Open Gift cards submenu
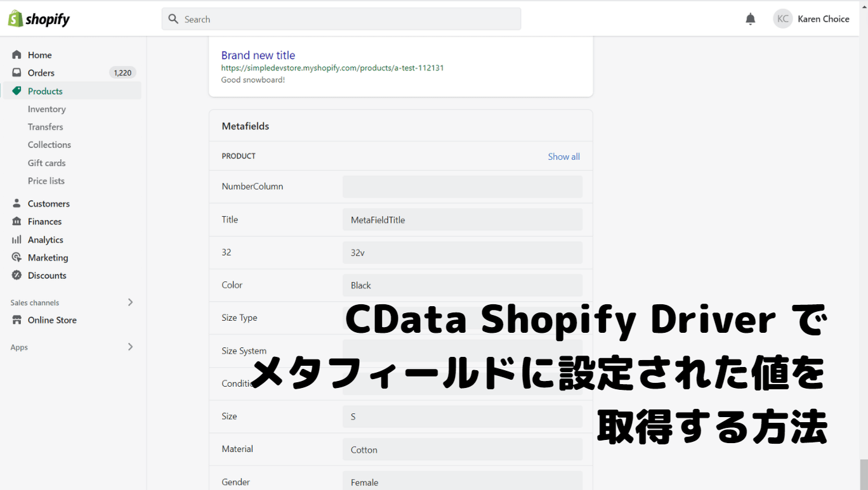 [x=47, y=163]
